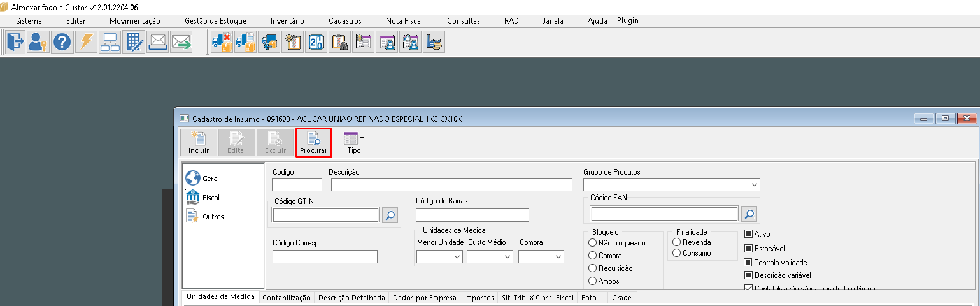Screen dimensions: 980x306
Task: Click the exit door icon in main toolbar
Action: (x=15, y=42)
